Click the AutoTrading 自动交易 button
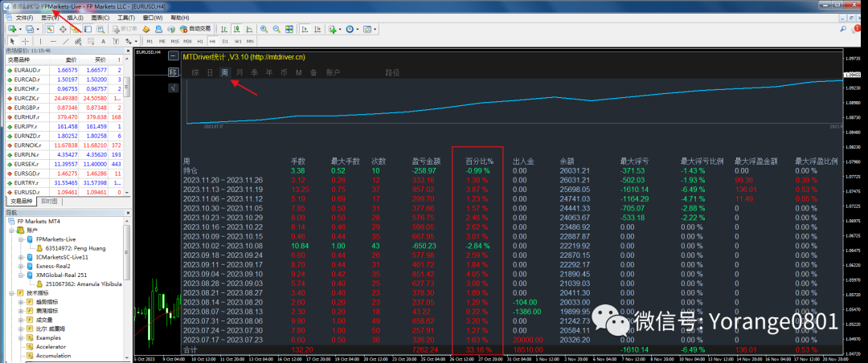Viewport: 868px width, 363px height. [194, 29]
